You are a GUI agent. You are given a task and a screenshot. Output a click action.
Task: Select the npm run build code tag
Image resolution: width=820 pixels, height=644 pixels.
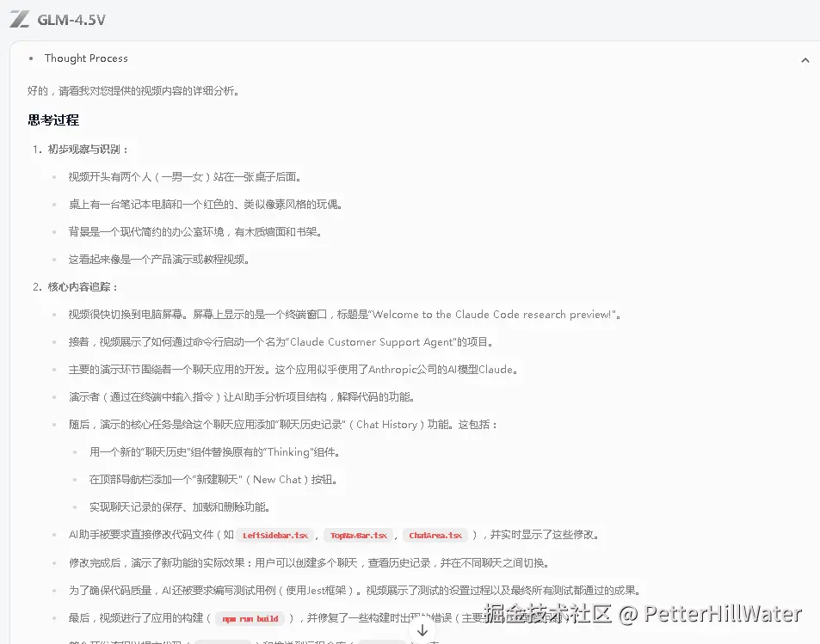tap(250, 619)
